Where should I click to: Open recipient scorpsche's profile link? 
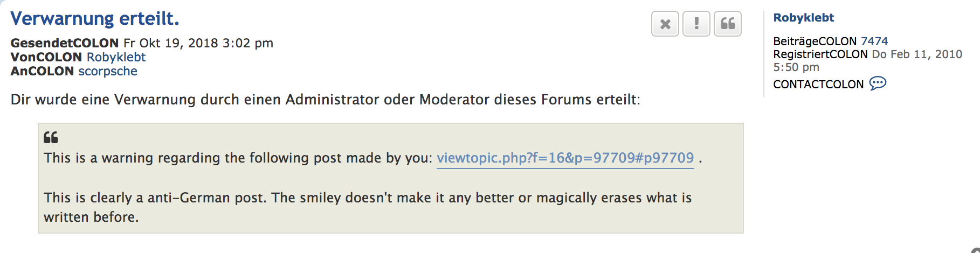[x=108, y=71]
